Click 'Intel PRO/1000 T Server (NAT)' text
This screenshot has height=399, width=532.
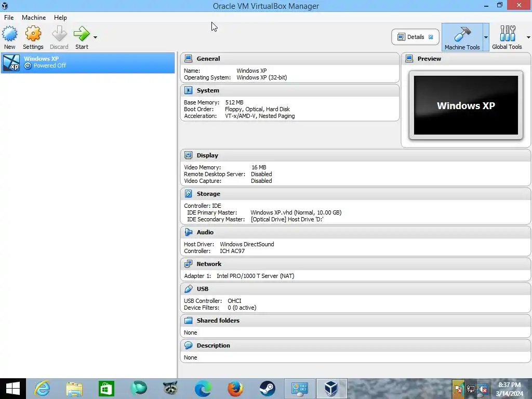[x=256, y=276]
